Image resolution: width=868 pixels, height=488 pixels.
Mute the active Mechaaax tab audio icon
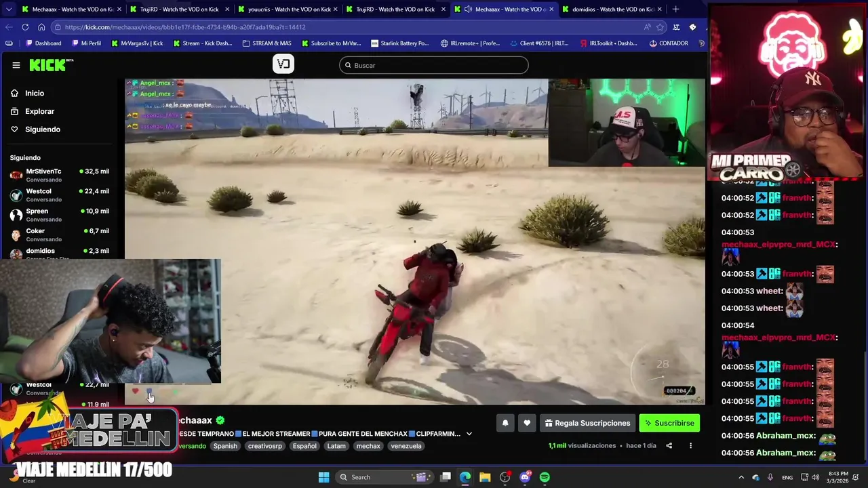tap(468, 9)
